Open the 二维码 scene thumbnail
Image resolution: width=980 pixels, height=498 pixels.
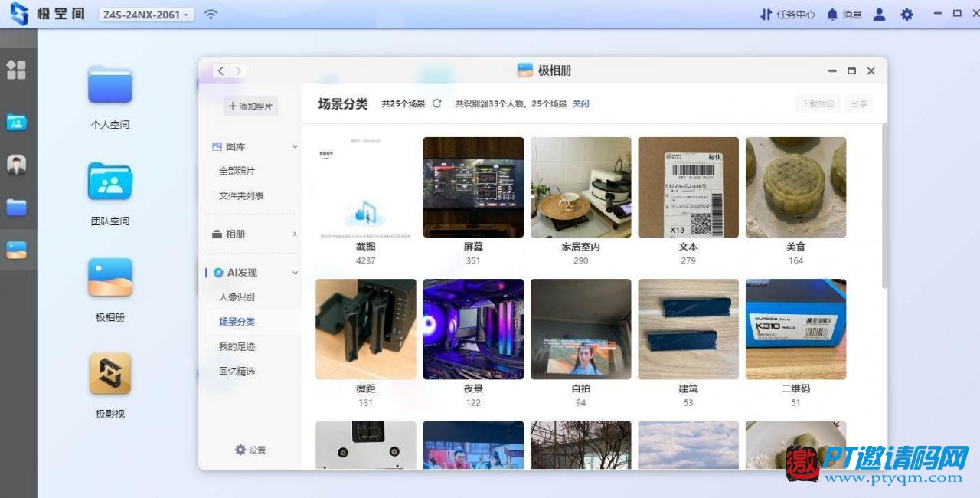click(x=796, y=329)
